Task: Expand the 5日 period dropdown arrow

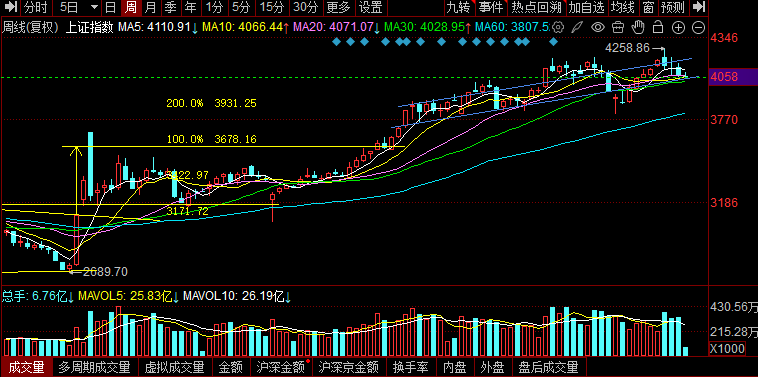Action: point(94,7)
